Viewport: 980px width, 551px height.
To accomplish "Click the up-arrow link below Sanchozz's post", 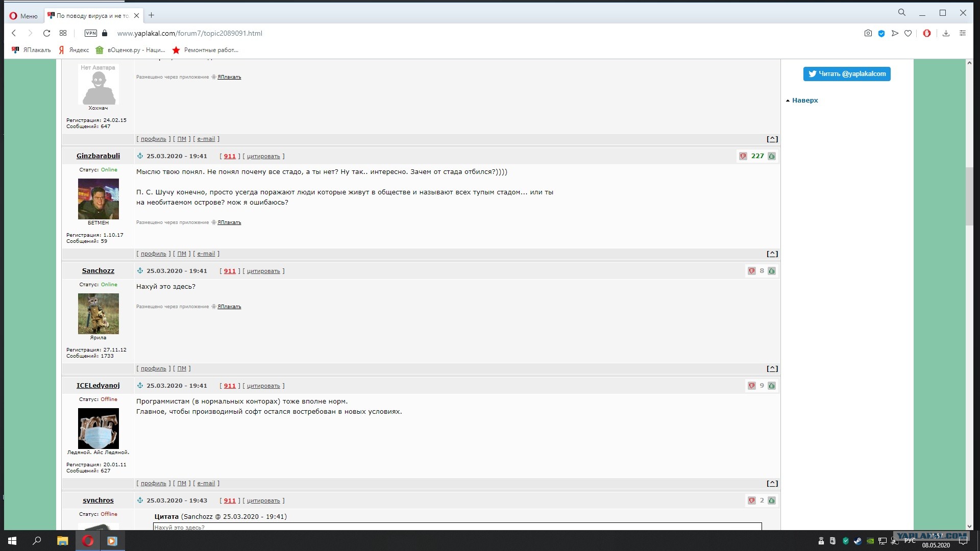I will (x=772, y=368).
